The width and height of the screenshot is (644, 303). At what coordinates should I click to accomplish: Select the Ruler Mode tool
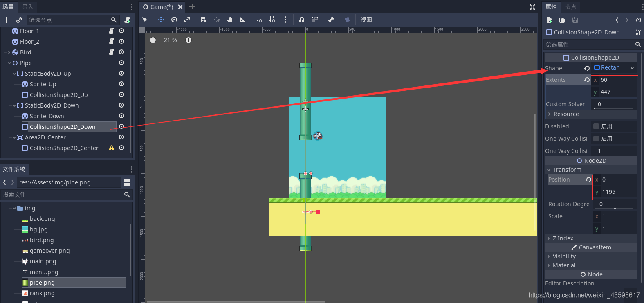[242, 20]
